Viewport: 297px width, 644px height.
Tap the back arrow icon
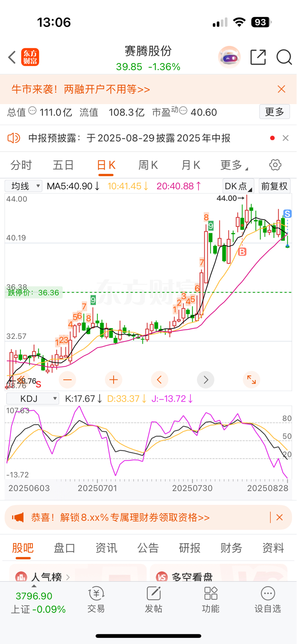click(x=12, y=57)
